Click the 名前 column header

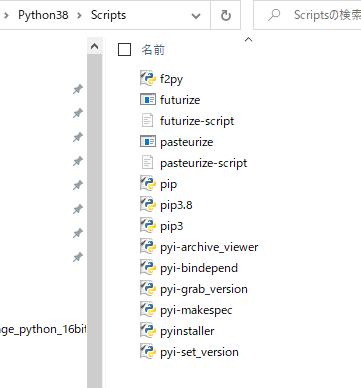point(153,50)
